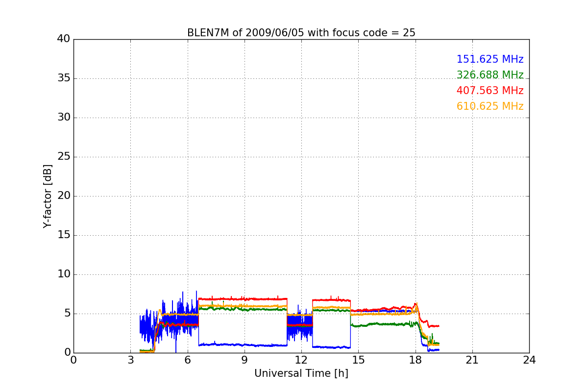
Task: Click the x-axis tick label 9
Action: point(245,360)
